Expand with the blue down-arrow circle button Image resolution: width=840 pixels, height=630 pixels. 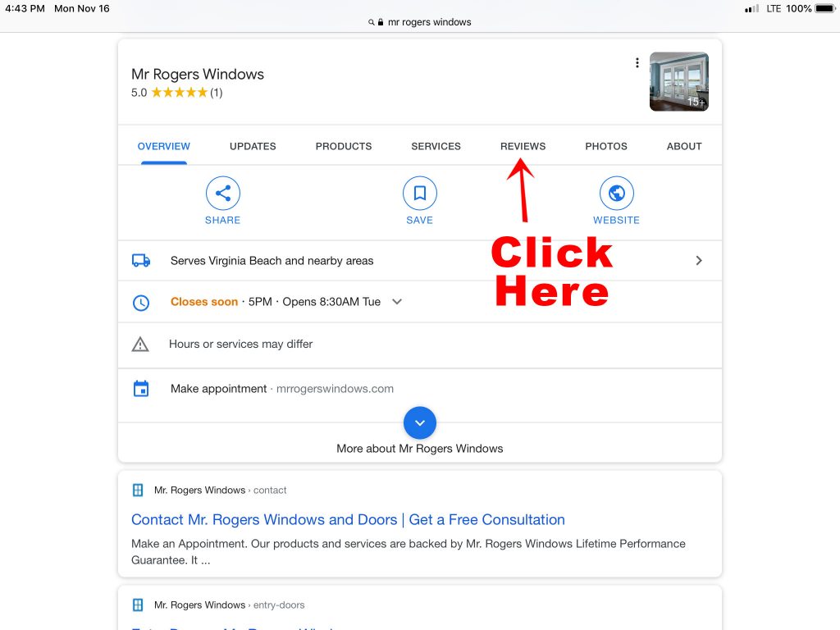[420, 422]
